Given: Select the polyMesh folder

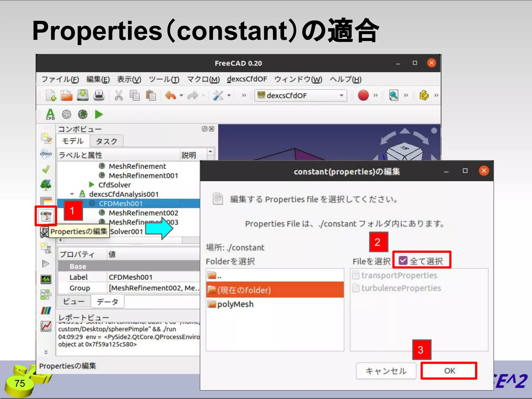Looking at the screenshot, I should pyautogui.click(x=275, y=304).
